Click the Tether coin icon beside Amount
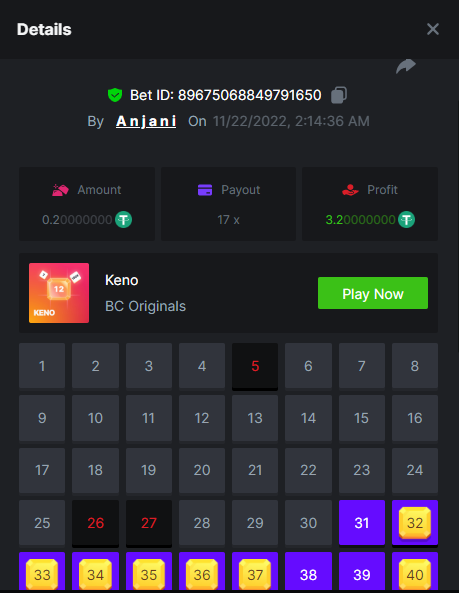This screenshot has width=459, height=593. [x=123, y=220]
